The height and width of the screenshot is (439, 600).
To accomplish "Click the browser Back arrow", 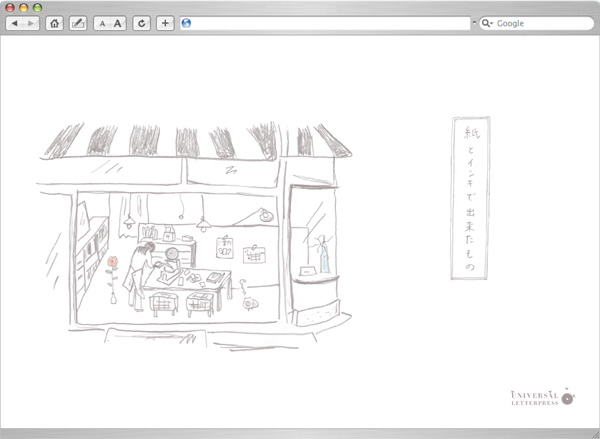I will [14, 23].
